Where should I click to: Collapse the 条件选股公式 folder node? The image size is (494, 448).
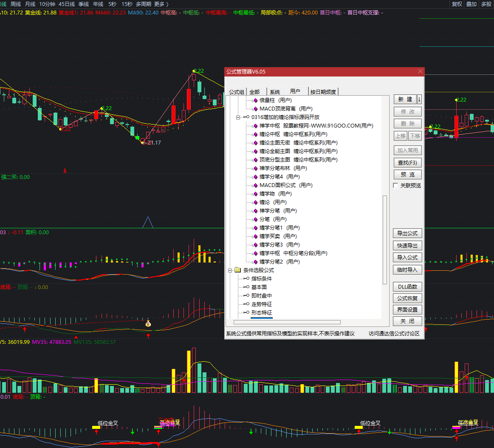(230, 270)
